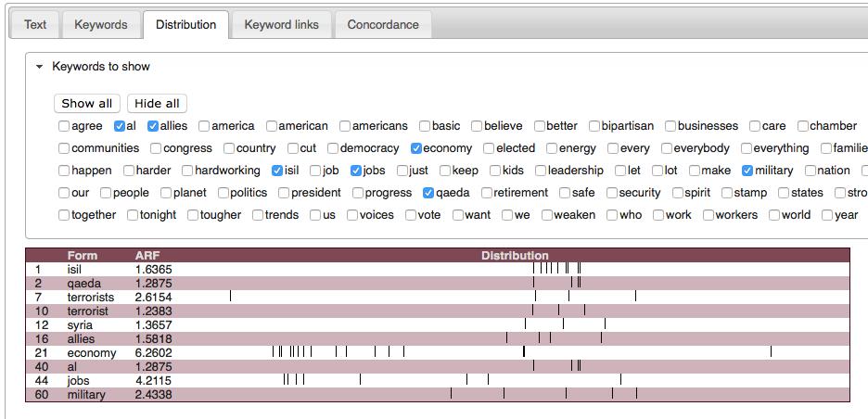Switch to the Text tab
The image size is (868, 419).
[35, 25]
